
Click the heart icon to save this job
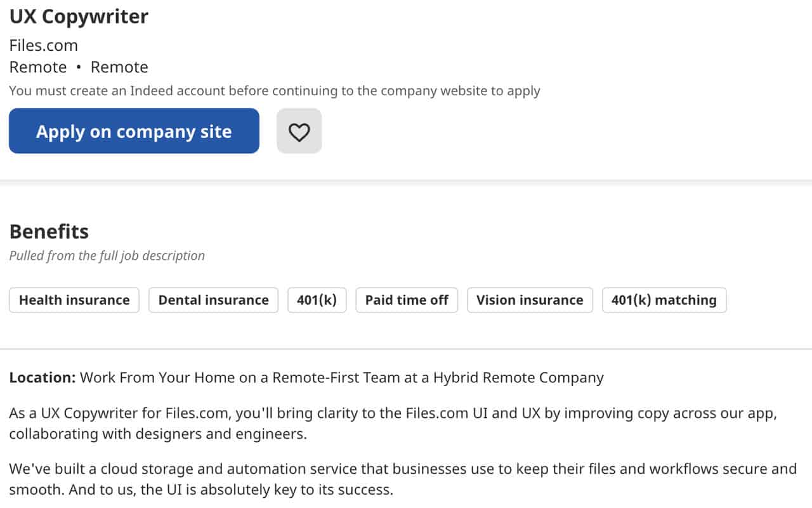[x=299, y=131]
